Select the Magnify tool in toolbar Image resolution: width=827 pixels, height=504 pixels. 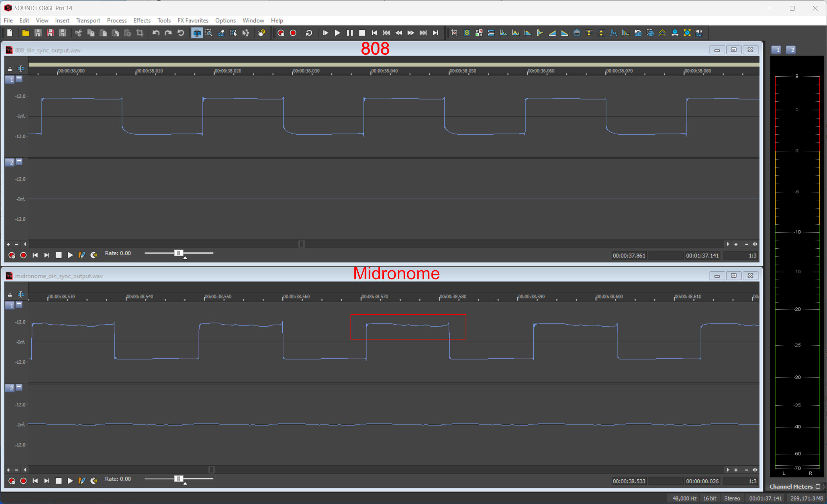[x=209, y=33]
